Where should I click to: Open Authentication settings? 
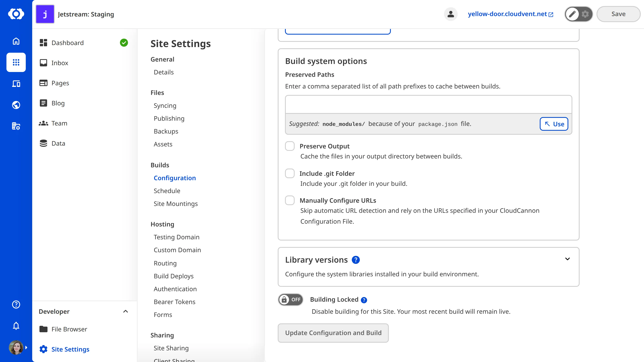[x=175, y=289]
